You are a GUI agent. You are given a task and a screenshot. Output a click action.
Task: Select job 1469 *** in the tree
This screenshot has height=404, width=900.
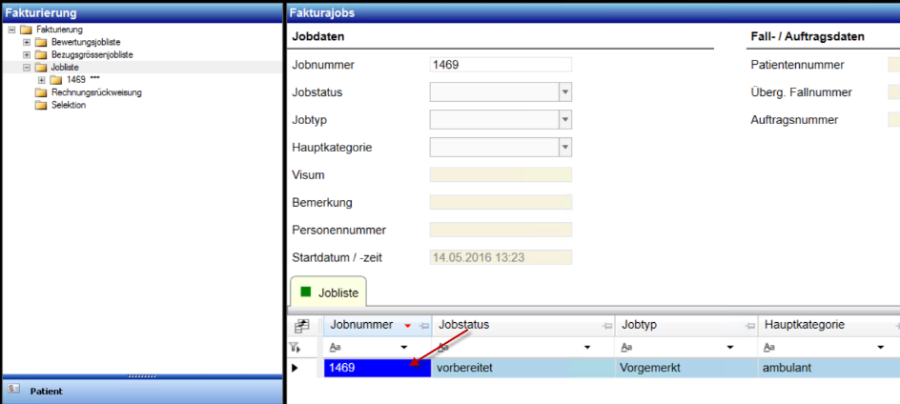[x=84, y=80]
